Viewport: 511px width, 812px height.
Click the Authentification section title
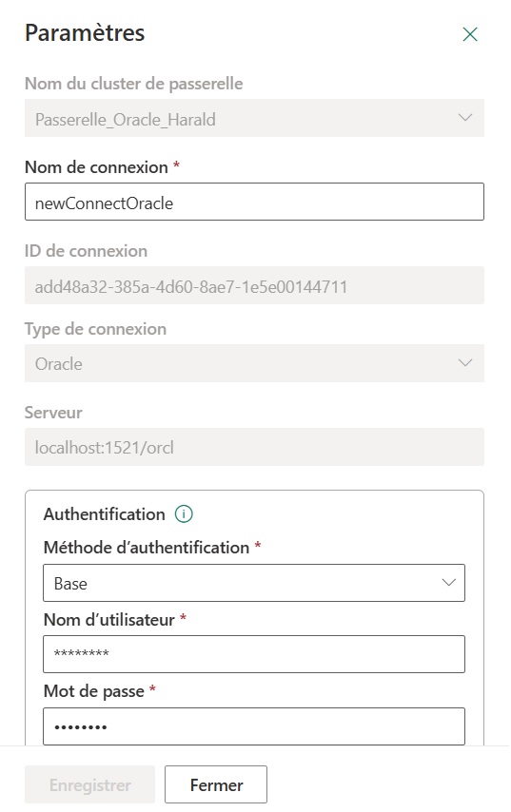(104, 514)
